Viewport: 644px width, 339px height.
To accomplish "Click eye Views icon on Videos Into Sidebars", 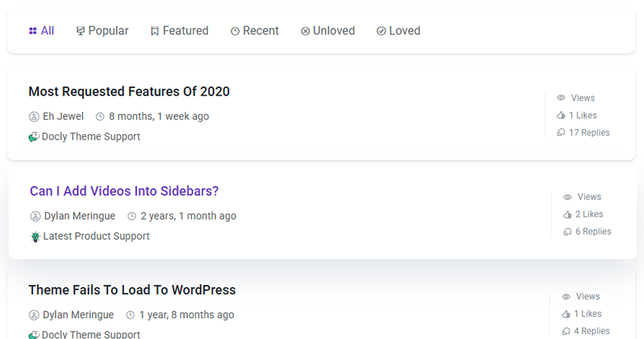I will click(x=567, y=197).
